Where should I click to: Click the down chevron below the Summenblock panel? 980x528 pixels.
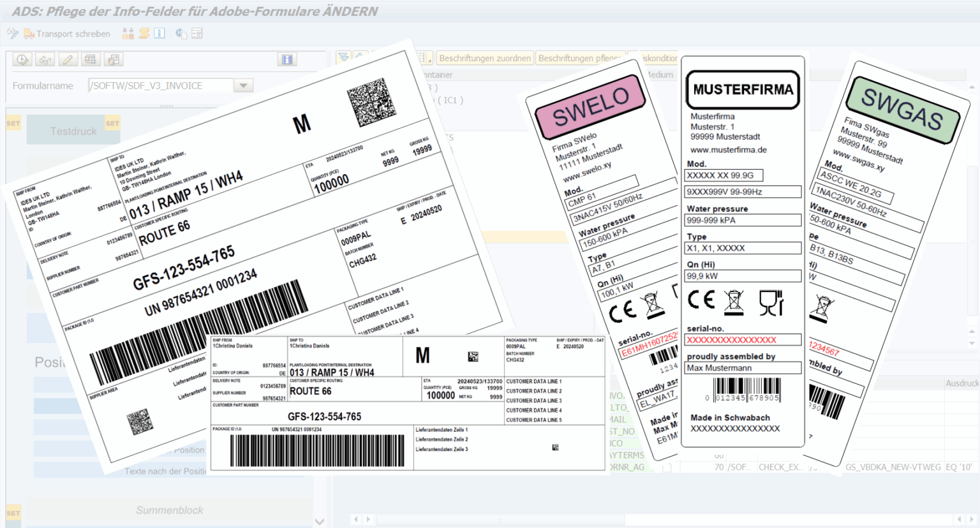320,522
